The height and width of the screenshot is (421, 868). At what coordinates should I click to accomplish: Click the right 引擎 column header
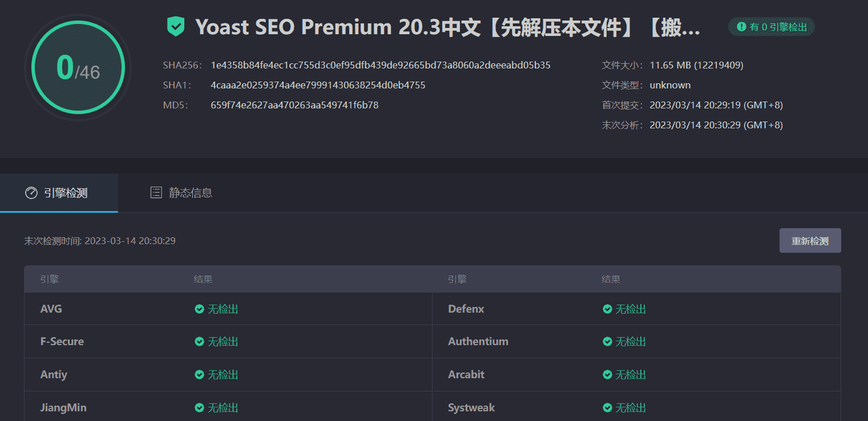[457, 280]
